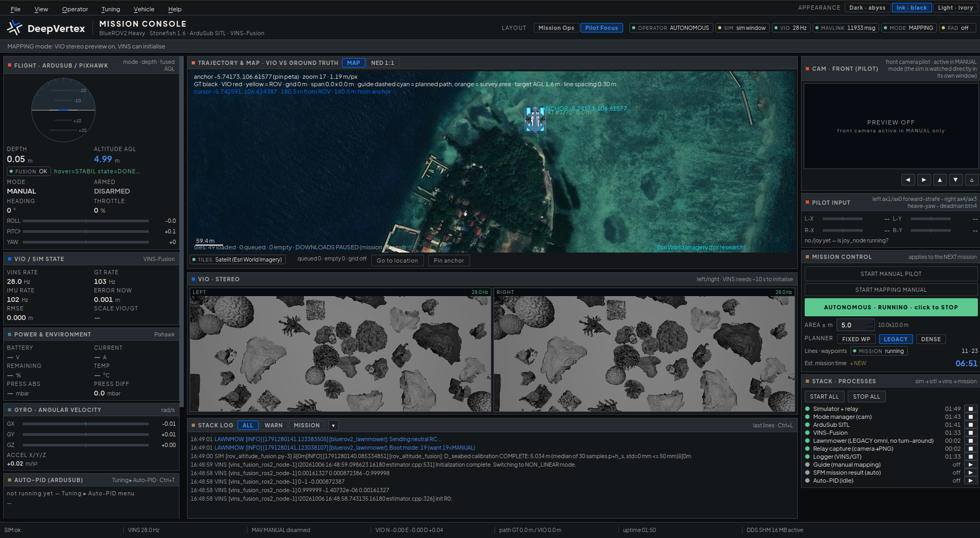Open the Tuning menu
The width and height of the screenshot is (980, 538).
pos(111,9)
